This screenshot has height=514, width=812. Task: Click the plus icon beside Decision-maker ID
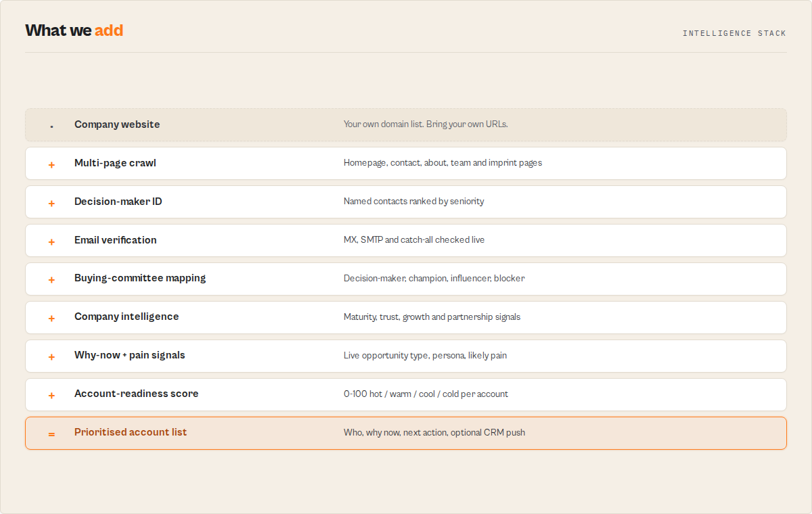51,204
